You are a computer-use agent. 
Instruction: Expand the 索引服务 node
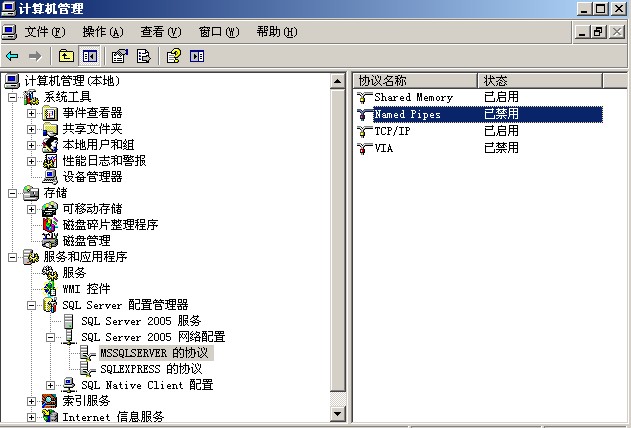(x=31, y=401)
